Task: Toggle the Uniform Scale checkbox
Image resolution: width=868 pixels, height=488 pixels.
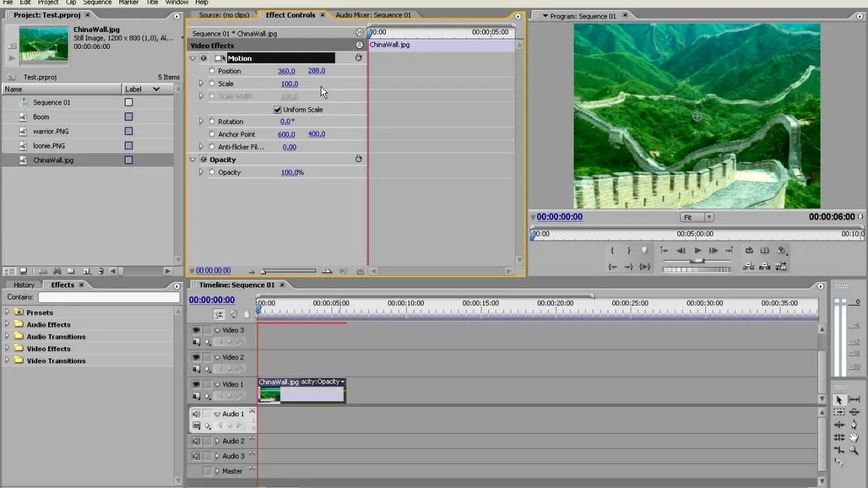Action: point(277,110)
